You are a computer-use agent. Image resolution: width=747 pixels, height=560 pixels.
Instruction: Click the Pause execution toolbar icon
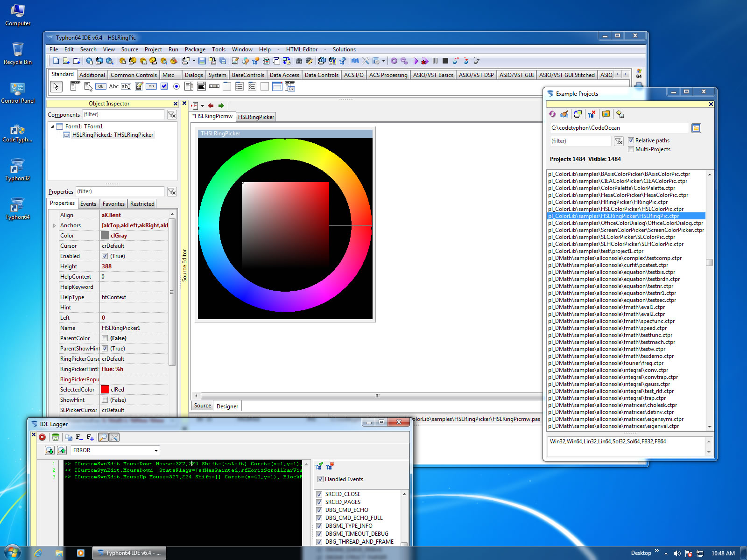tap(435, 61)
